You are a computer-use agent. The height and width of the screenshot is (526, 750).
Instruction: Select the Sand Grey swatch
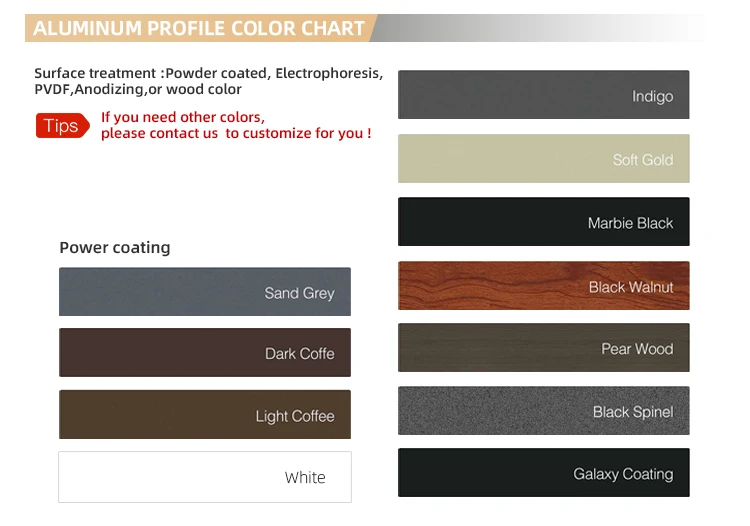(x=204, y=292)
